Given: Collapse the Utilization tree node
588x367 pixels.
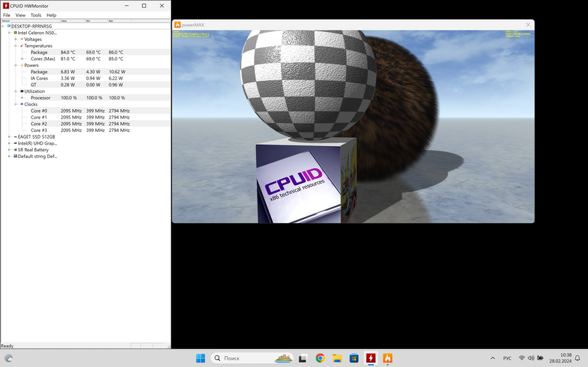Looking at the screenshot, I should (x=15, y=91).
